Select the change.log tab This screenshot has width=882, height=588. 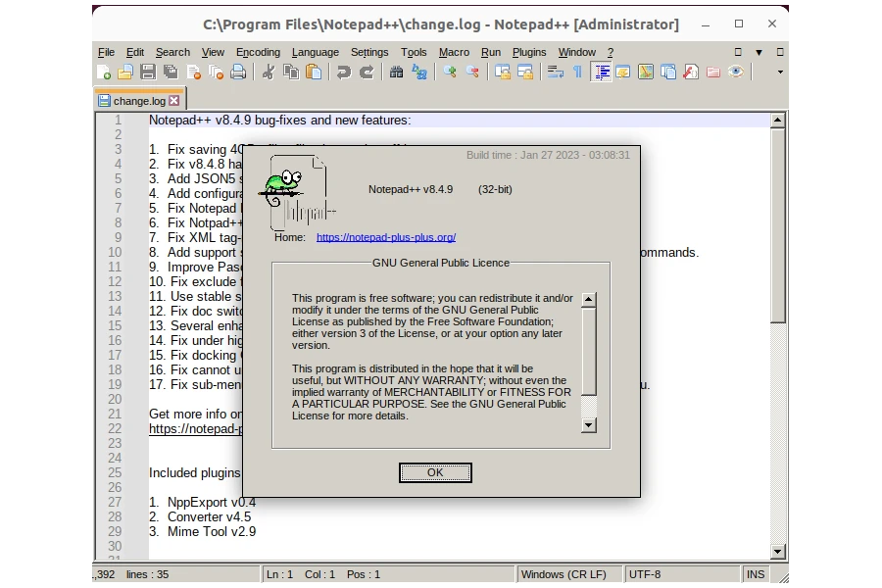137,99
